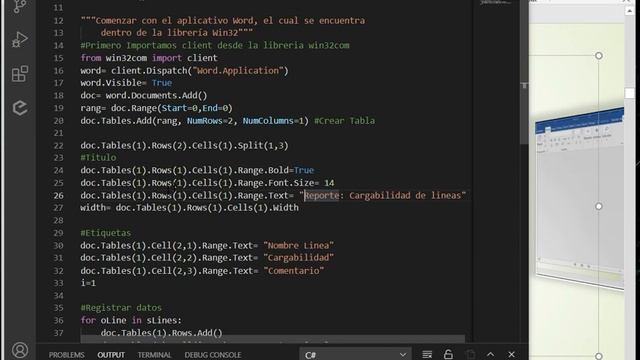
Task: Click the "Comentario" string
Action: point(294,271)
